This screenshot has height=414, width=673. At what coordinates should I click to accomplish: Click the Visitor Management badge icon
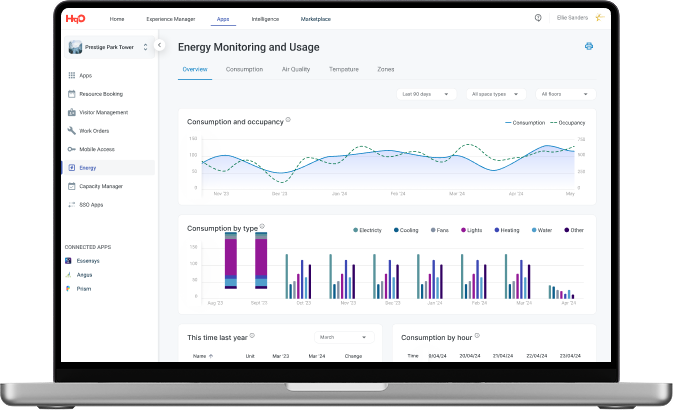coord(71,112)
